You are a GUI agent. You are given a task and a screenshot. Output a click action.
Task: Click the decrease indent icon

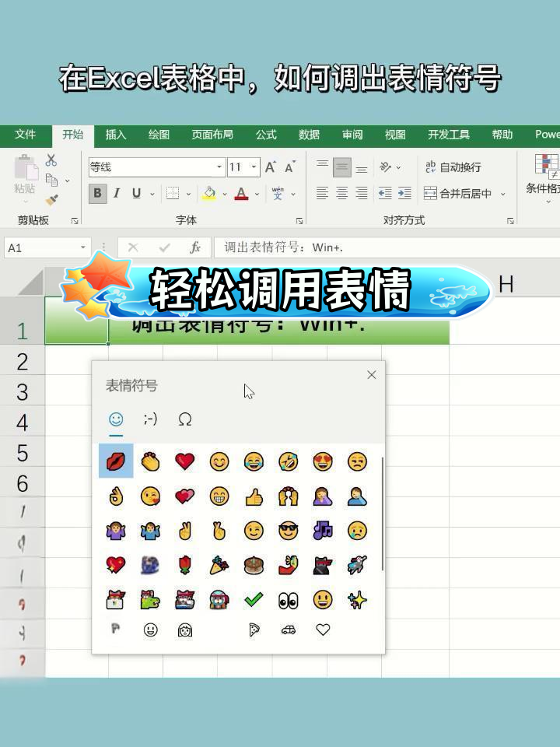click(x=385, y=193)
